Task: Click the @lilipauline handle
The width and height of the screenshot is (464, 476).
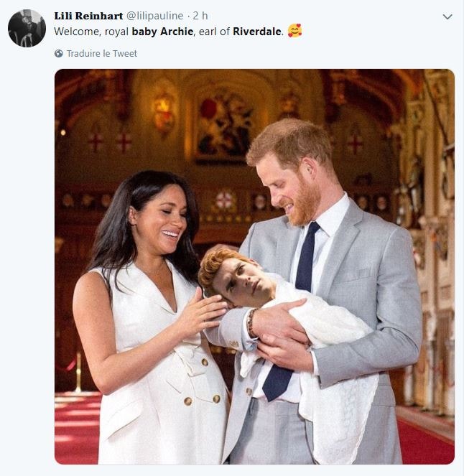Action: (154, 16)
